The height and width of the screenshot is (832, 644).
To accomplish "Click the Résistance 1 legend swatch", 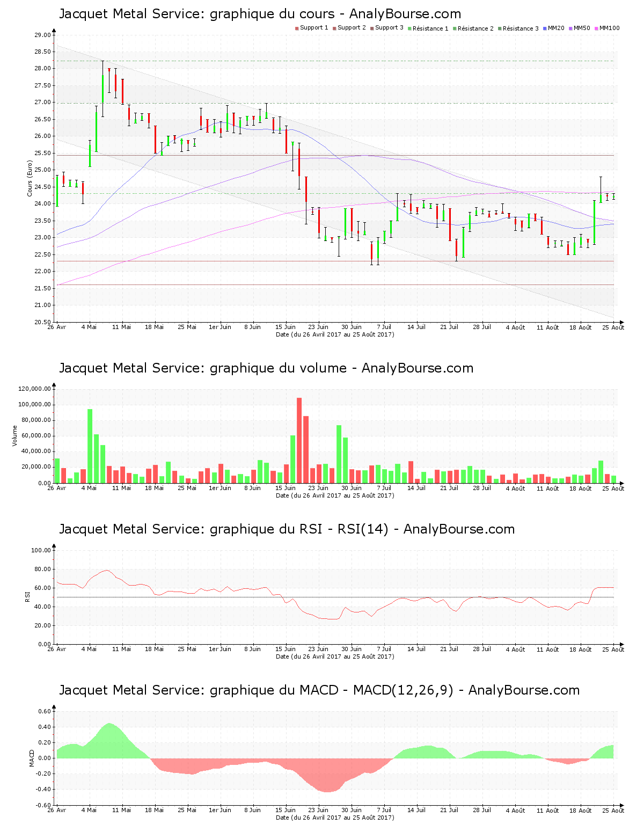I will tap(409, 28).
